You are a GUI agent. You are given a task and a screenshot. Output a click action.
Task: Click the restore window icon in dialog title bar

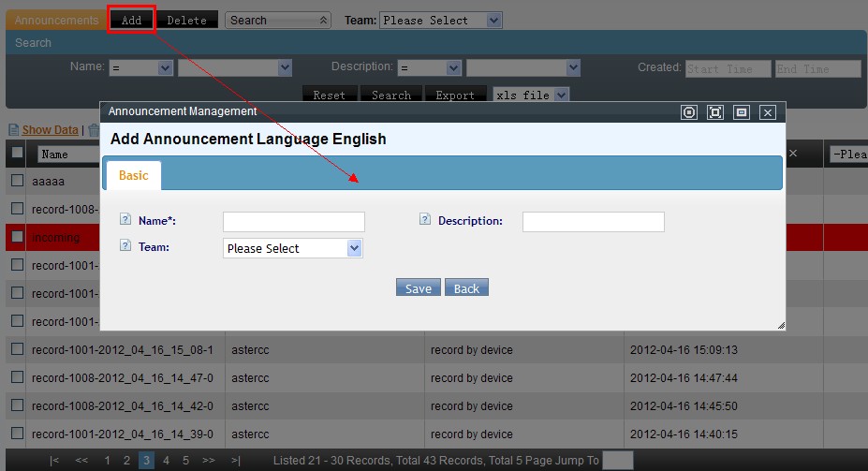coord(742,112)
